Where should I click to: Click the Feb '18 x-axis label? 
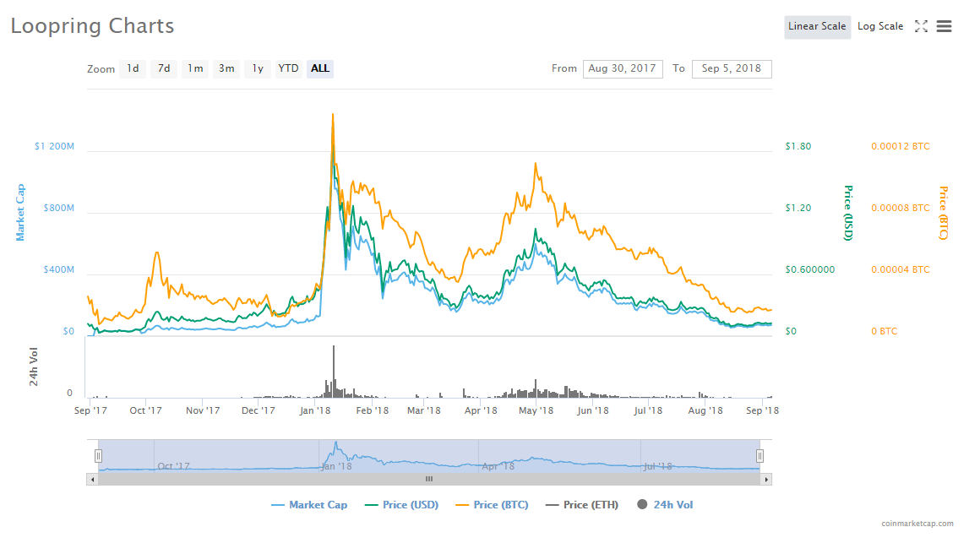click(x=373, y=410)
